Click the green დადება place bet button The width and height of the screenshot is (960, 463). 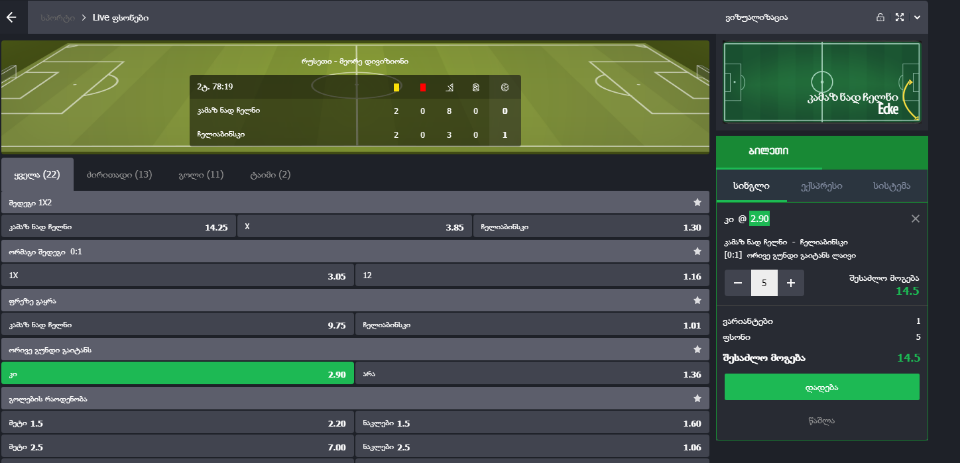point(822,387)
